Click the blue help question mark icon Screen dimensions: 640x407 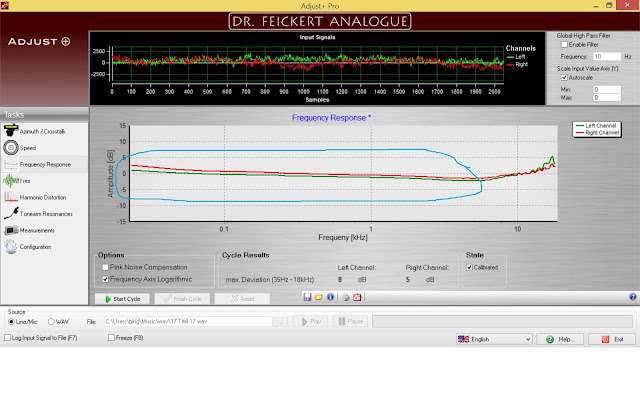pos(633,297)
